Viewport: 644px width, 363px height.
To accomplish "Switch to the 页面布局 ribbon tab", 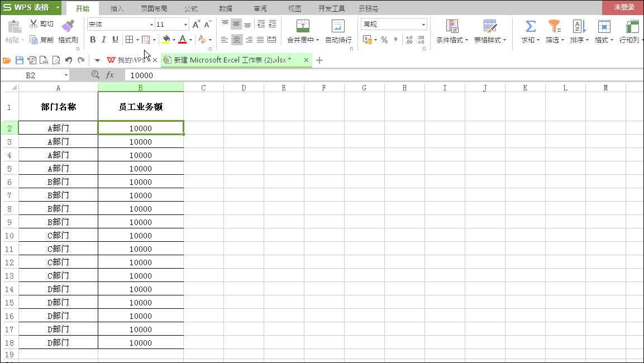I will pyautogui.click(x=154, y=8).
